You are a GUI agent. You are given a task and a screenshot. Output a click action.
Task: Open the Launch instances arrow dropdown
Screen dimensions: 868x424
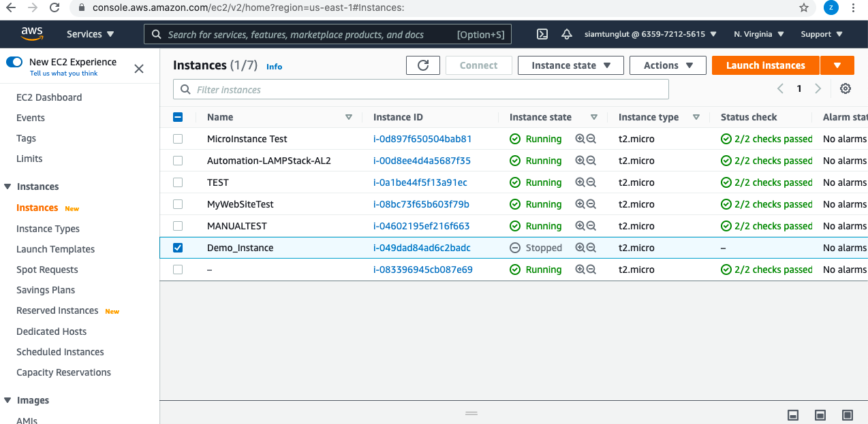point(837,65)
